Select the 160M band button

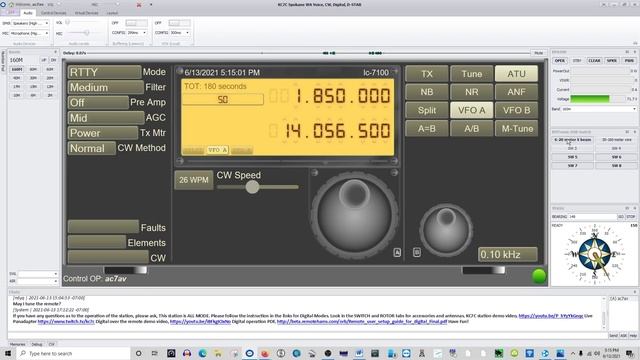pyautogui.click(x=17, y=69)
